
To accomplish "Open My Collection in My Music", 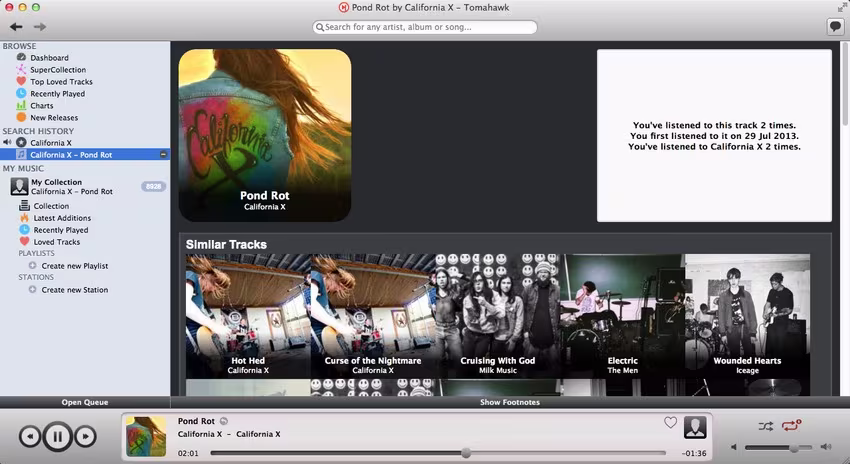I will coord(56,182).
